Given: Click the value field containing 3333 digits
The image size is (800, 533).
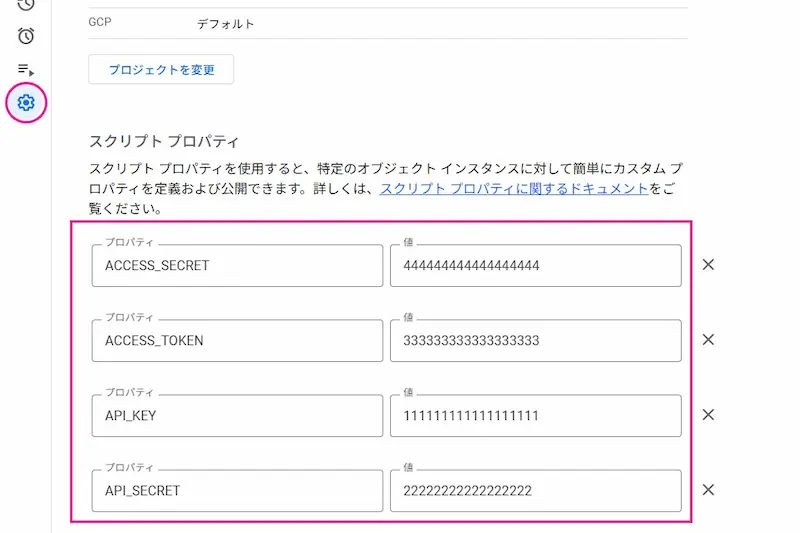Looking at the screenshot, I should click(x=535, y=341).
